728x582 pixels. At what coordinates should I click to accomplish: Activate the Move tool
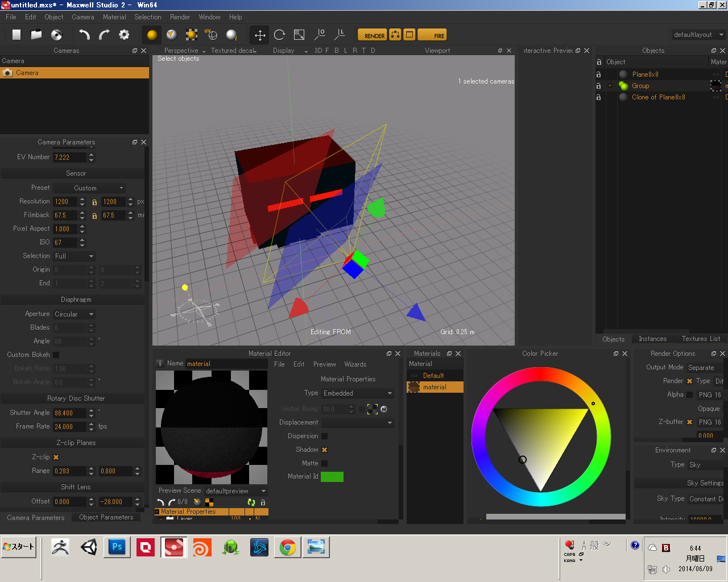tap(260, 35)
